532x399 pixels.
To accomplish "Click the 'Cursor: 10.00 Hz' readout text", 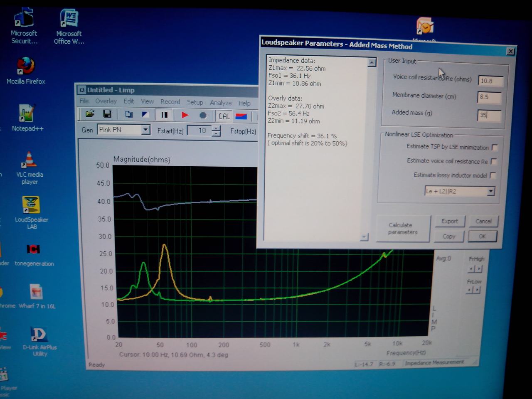I will click(173, 355).
